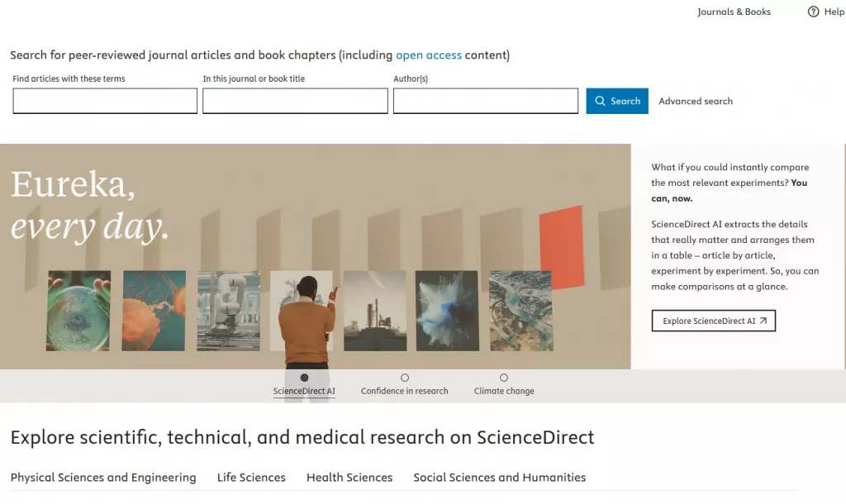Click the Help question-mark icon
The image size is (846, 504).
[x=813, y=12]
